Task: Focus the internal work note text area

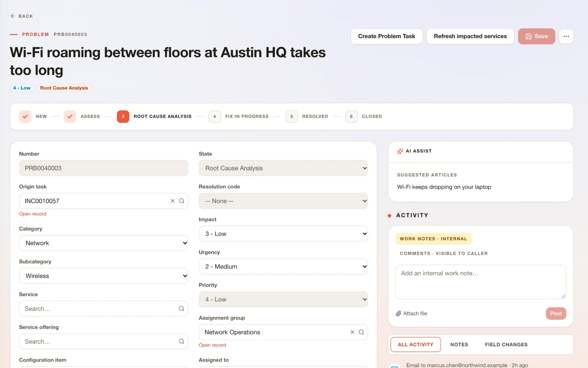Action: click(481, 282)
